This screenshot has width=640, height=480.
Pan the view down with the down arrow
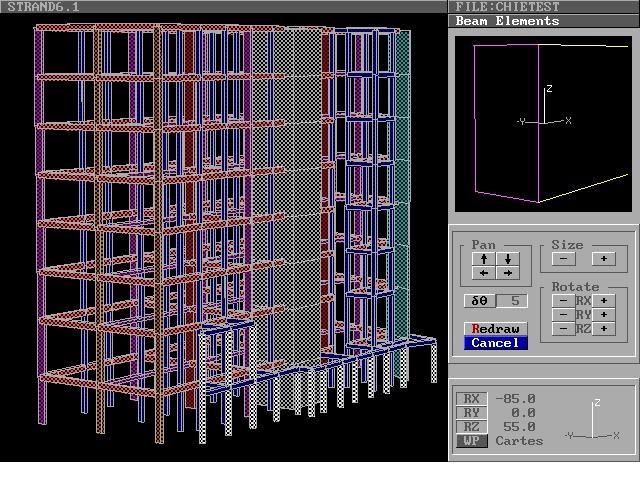[508, 259]
